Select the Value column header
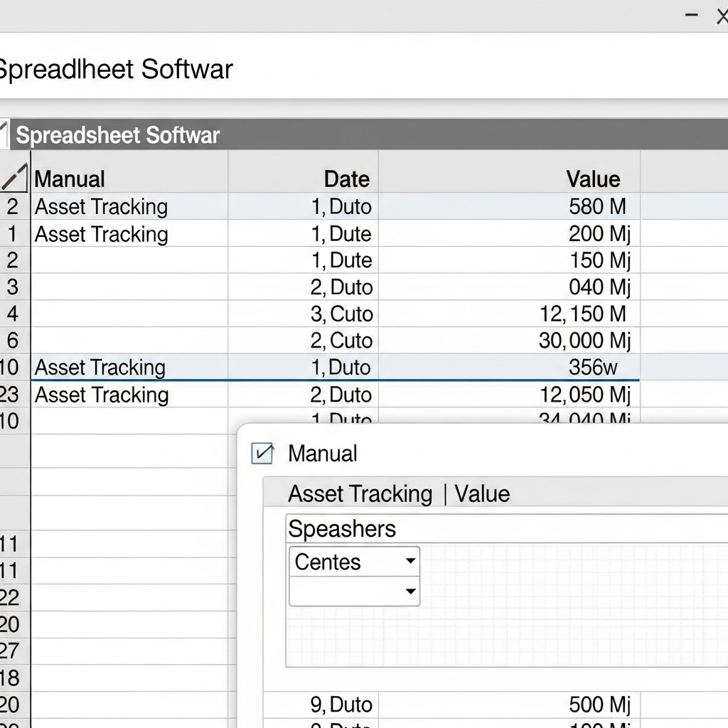The image size is (728, 728). pyautogui.click(x=593, y=178)
